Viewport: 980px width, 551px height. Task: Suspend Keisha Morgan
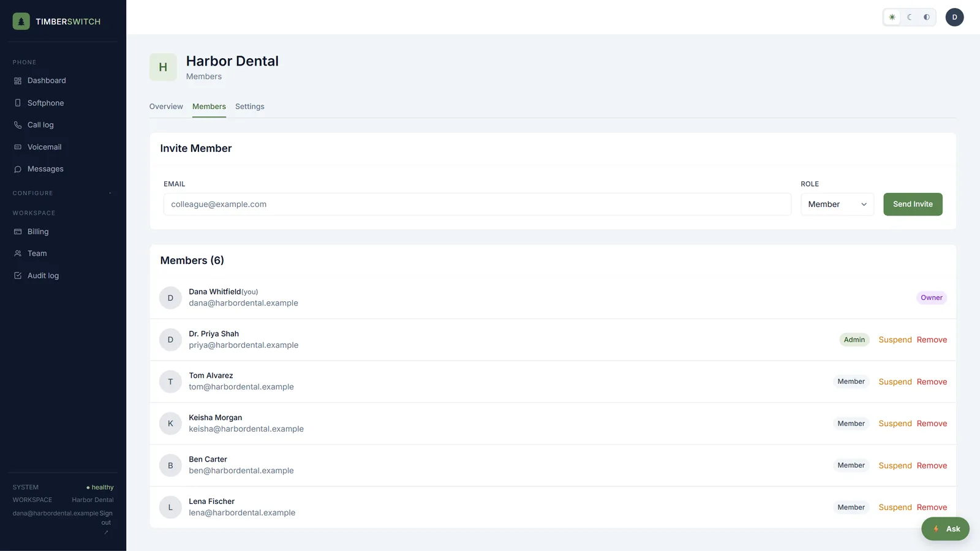(x=895, y=424)
